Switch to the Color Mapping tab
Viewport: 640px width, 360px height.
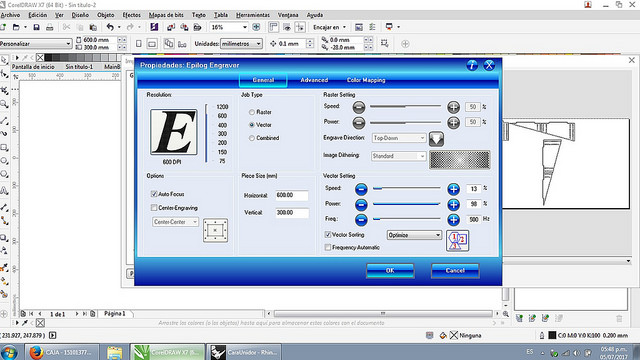pos(366,80)
